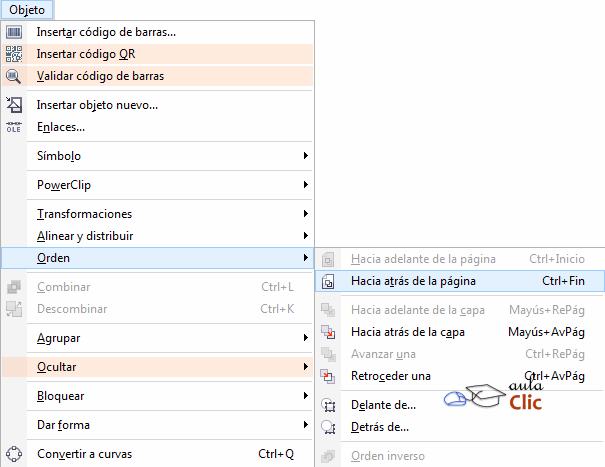The image size is (605, 467).
Task: Expand the Símbolo submenu arrow
Action: [x=305, y=156]
